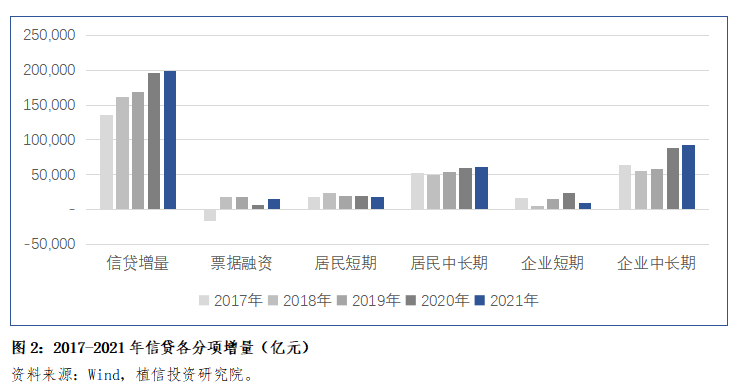Click the 150,000 axis value
737x387 pixels.
click(49, 105)
